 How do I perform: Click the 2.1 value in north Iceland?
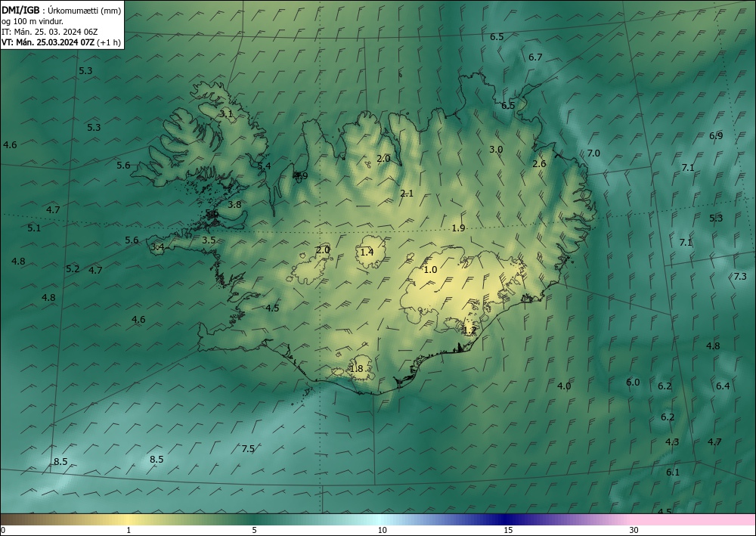pos(407,194)
